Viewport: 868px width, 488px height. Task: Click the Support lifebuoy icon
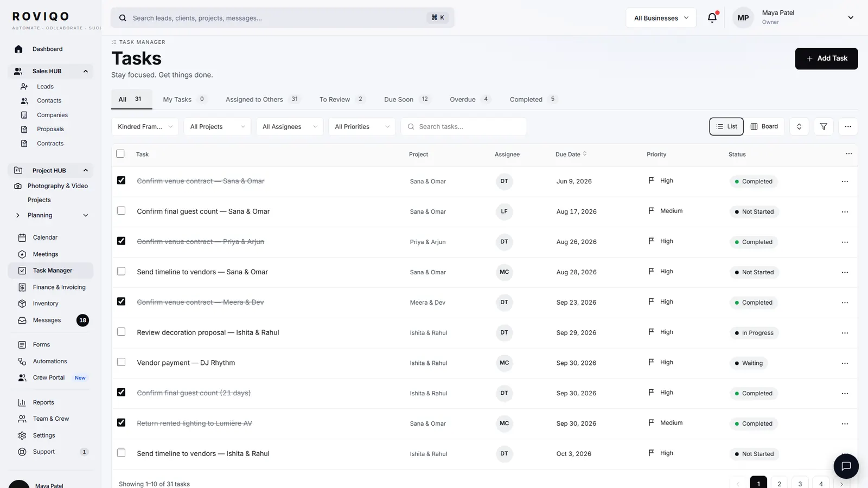pyautogui.click(x=22, y=452)
